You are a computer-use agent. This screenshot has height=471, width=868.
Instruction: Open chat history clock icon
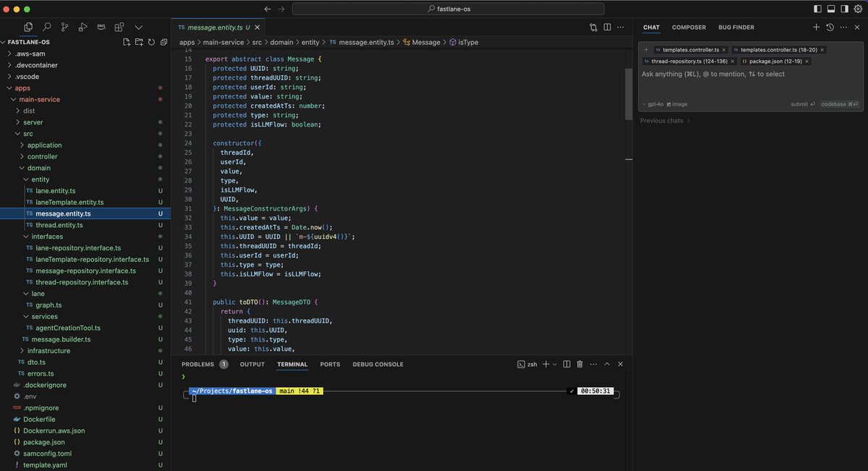coord(830,27)
